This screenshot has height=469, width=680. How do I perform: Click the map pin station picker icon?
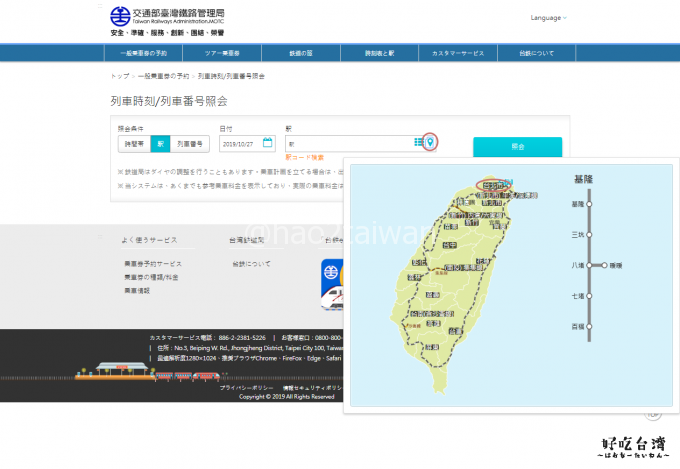click(x=430, y=143)
